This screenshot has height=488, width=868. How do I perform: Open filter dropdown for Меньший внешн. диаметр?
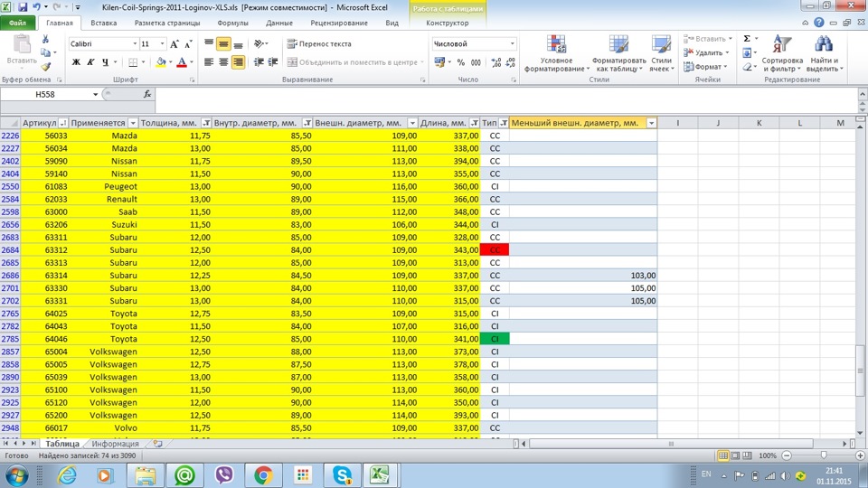pyautogui.click(x=652, y=123)
